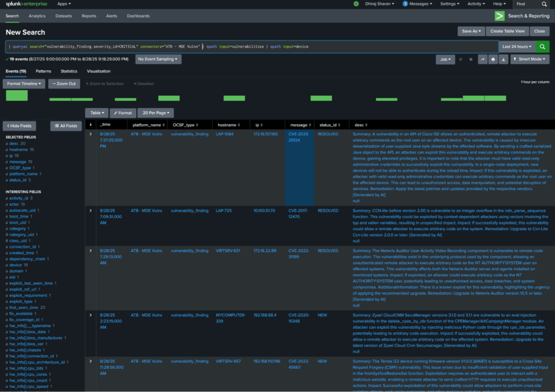Click the status_id selected field
This screenshot has width=555, height=392.
[18, 180]
